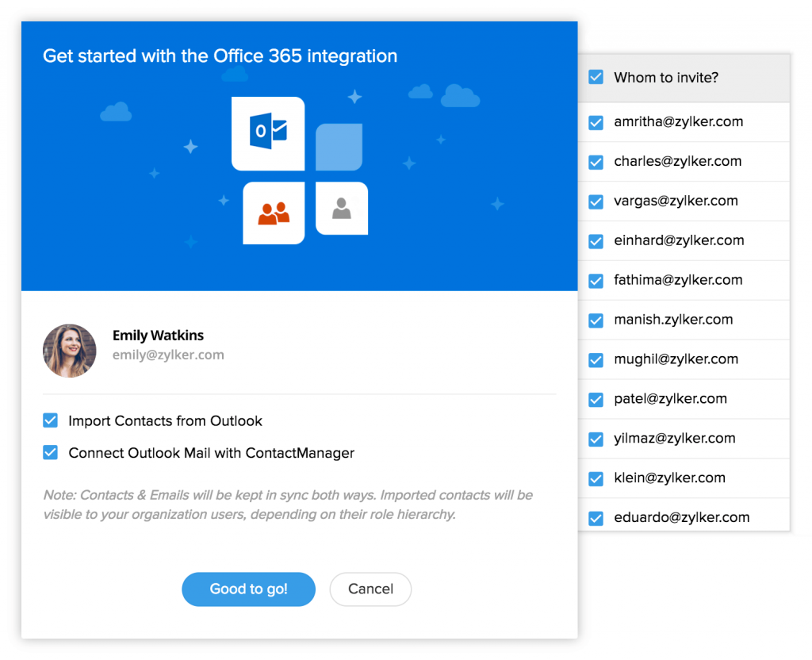Click the blank light-blue tile
The height and width of the screenshot is (660, 812).
tap(339, 147)
